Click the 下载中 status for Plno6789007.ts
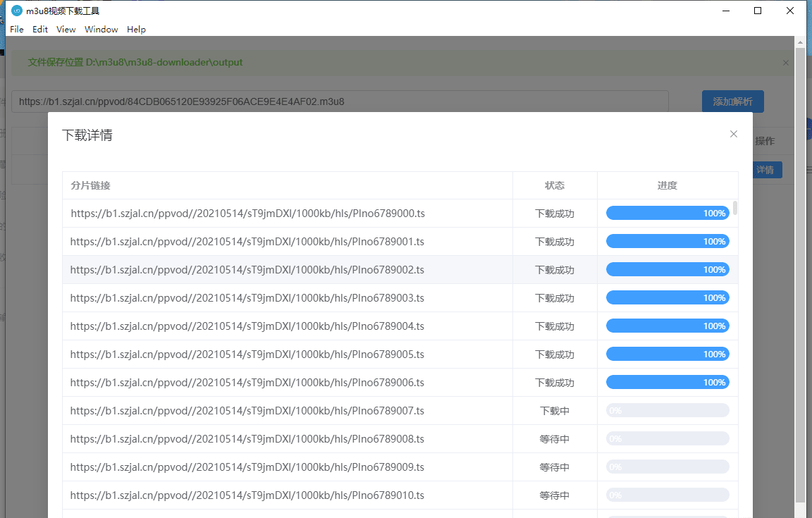812x518 pixels. pos(555,411)
